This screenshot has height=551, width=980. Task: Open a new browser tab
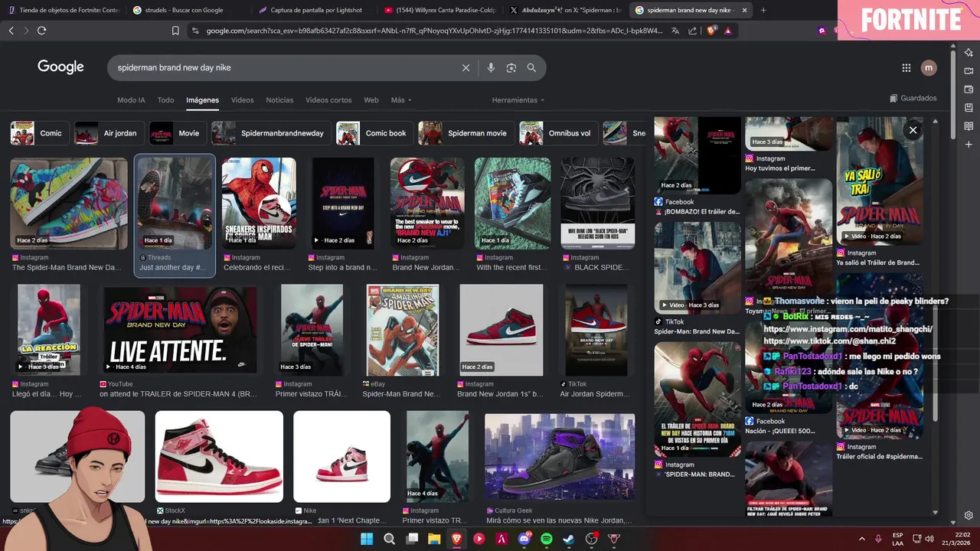point(764,10)
